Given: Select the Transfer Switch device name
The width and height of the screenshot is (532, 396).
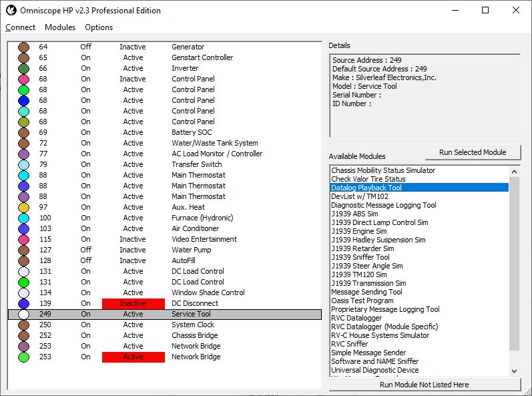Looking at the screenshot, I should (197, 164).
